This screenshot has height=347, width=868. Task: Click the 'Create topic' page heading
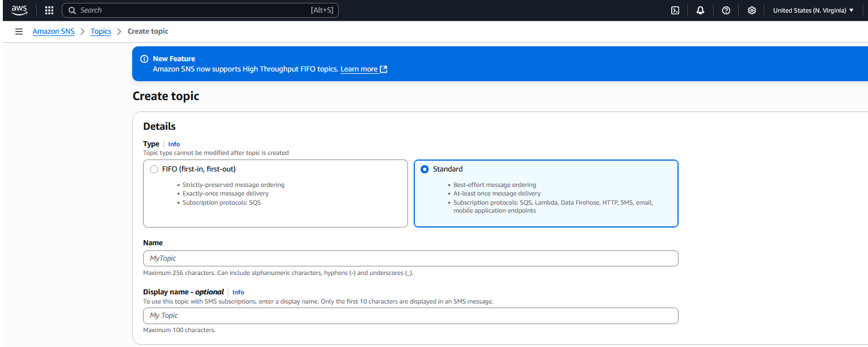166,96
